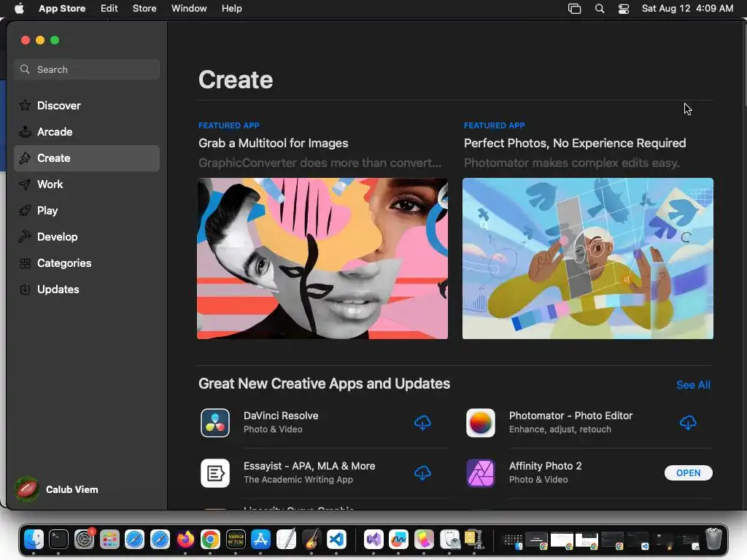Open TextEdit from the dock
Viewport: 747px width, 560px height.
pos(286,540)
